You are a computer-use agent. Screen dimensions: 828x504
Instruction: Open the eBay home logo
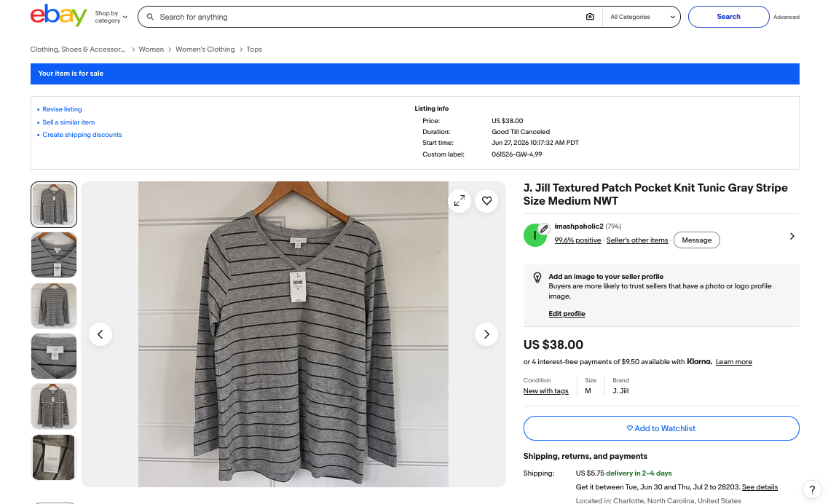[x=58, y=15]
